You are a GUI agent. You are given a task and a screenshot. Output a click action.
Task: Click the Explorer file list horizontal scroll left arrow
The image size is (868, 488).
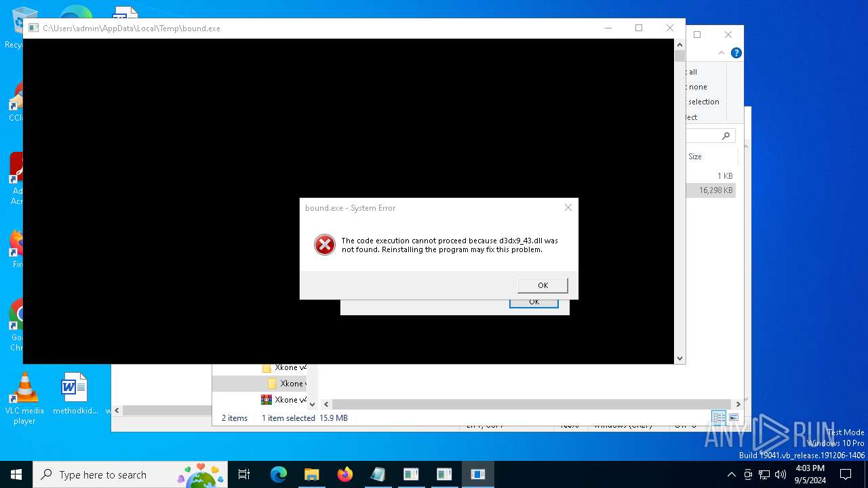[x=325, y=404]
